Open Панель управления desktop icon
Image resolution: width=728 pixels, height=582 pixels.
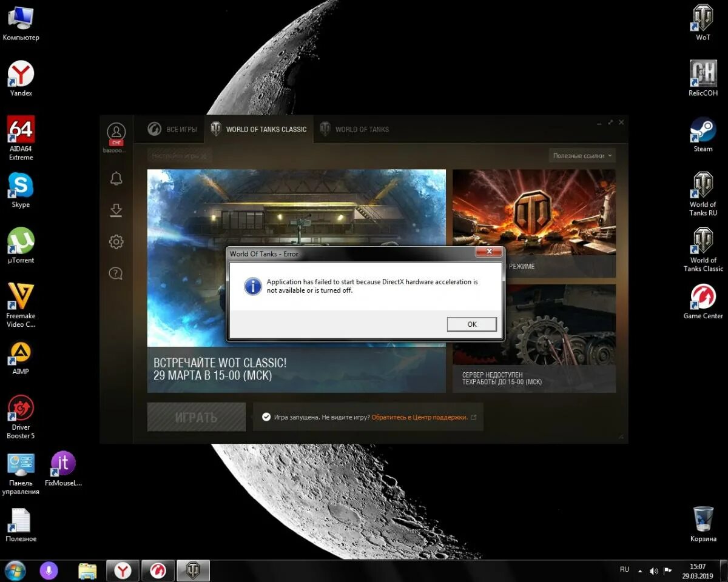[x=21, y=473]
